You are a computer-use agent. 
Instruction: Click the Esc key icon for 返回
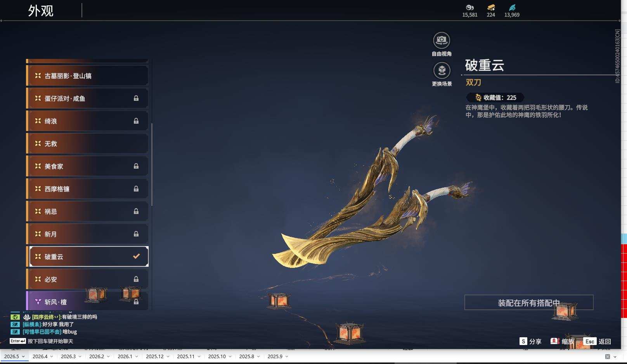(x=590, y=341)
